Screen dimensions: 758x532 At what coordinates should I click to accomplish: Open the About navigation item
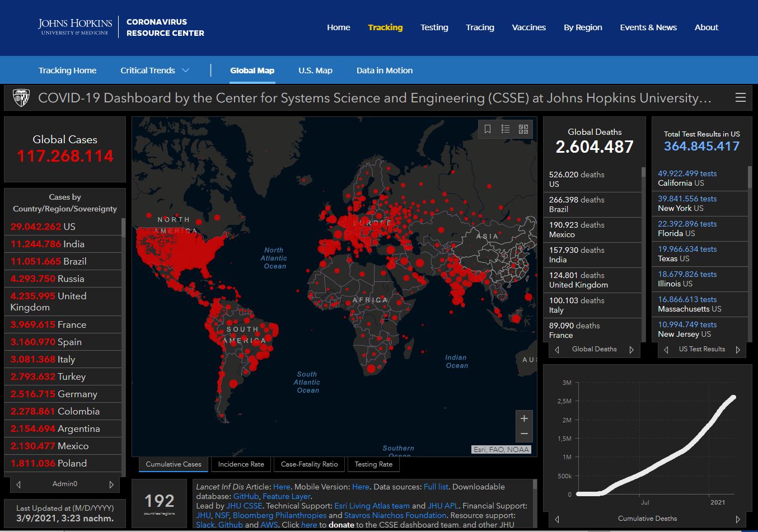click(706, 27)
